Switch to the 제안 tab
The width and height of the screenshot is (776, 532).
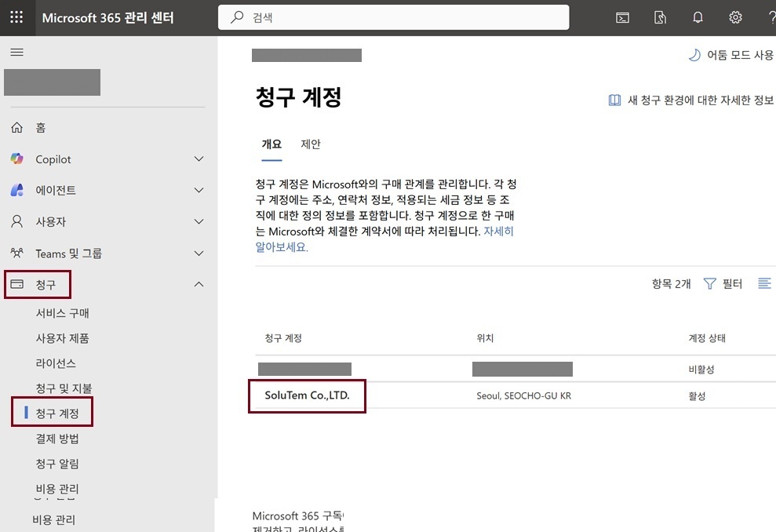click(x=311, y=144)
